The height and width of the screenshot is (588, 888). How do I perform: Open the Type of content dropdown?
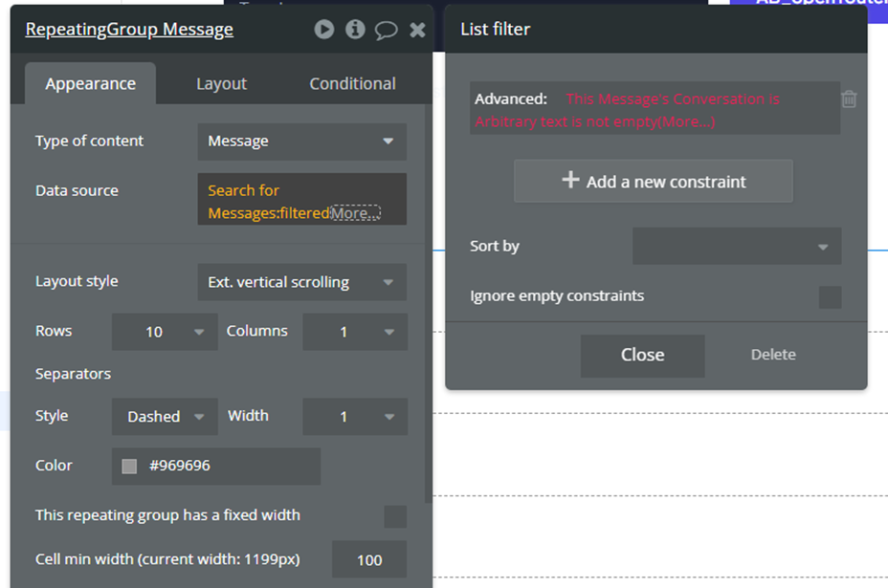coord(301,142)
